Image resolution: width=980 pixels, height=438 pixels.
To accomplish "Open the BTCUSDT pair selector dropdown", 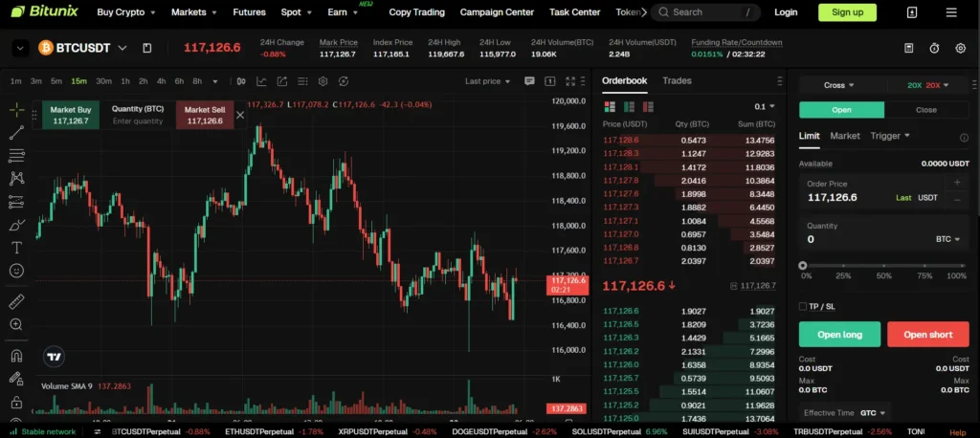I will coord(122,48).
